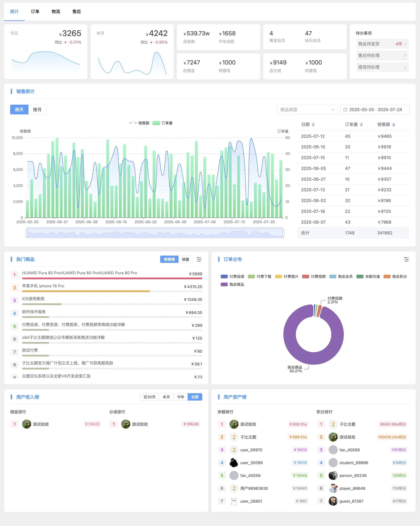The width and height of the screenshot is (420, 526).
Task: Toggle the 购买商品 pie legend item
Action: coord(232,284)
